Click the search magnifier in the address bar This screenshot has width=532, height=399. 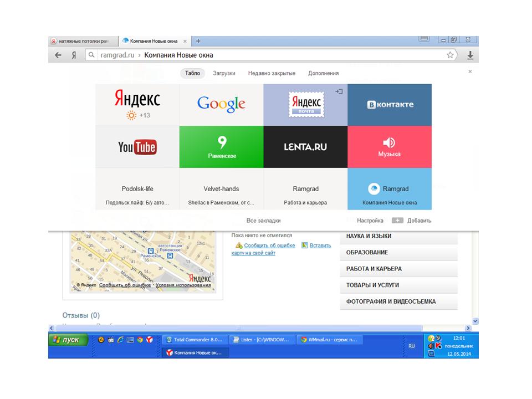tap(91, 55)
